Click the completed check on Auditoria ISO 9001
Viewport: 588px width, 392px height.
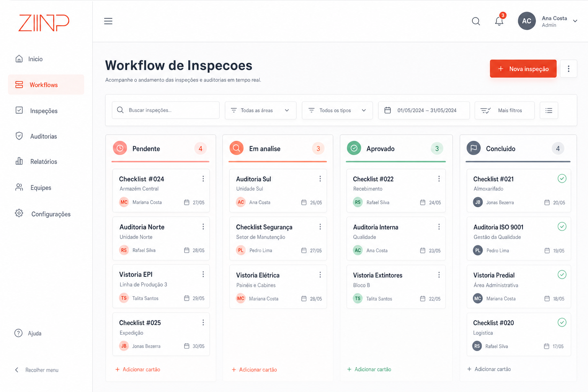tap(562, 227)
